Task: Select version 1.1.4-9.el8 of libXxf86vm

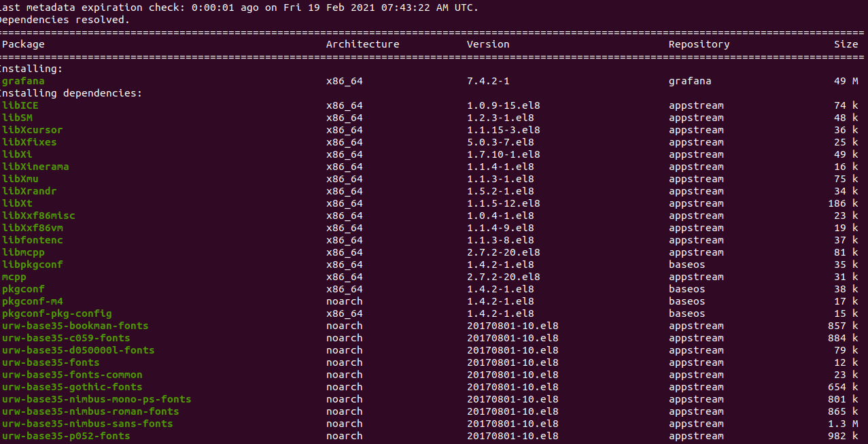Action: point(500,228)
